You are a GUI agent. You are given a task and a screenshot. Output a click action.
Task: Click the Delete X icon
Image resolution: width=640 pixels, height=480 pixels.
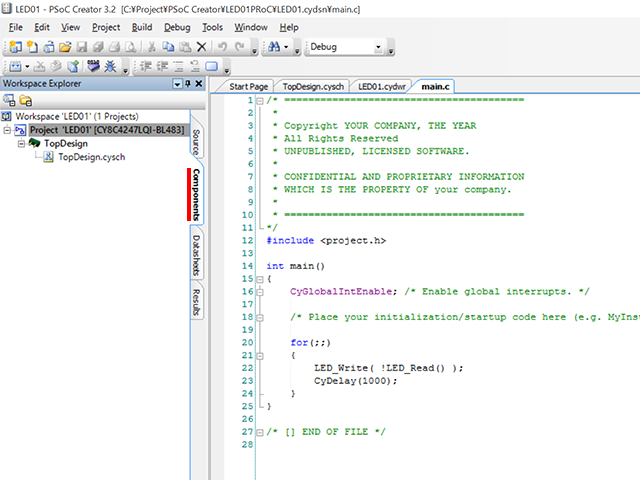pyautogui.click(x=202, y=47)
